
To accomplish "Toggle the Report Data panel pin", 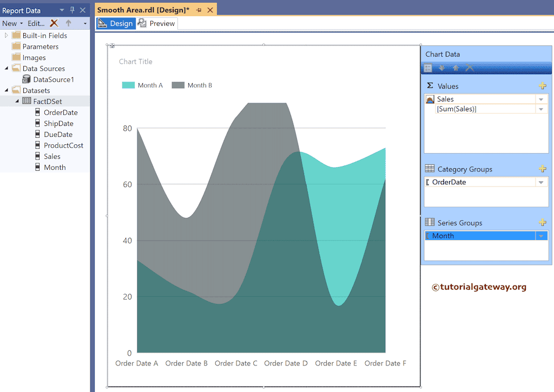I will [x=72, y=10].
